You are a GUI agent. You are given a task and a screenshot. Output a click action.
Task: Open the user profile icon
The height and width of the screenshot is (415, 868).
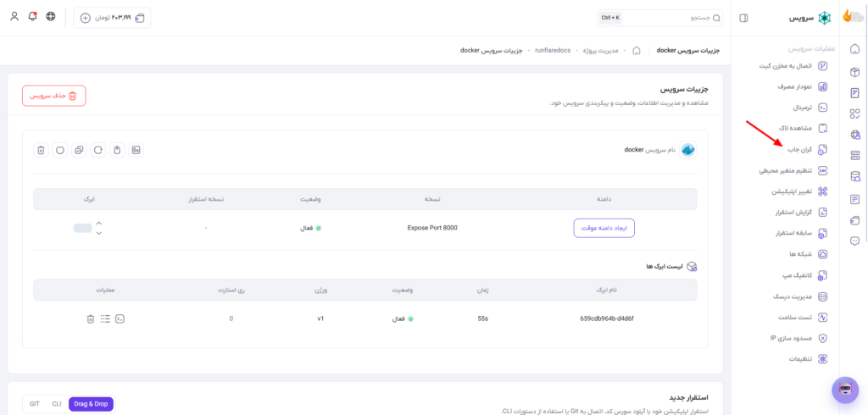pos(14,16)
